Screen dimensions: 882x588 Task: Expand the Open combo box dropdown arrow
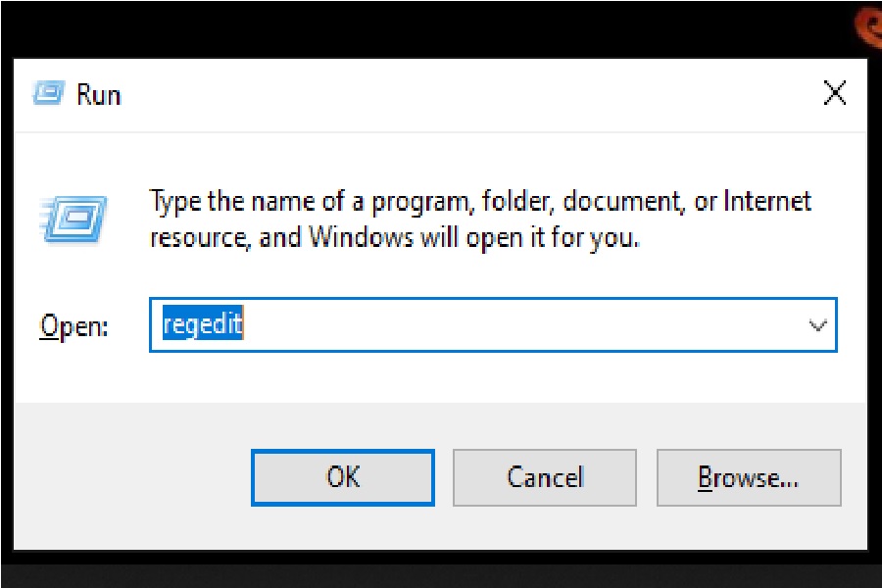click(817, 325)
